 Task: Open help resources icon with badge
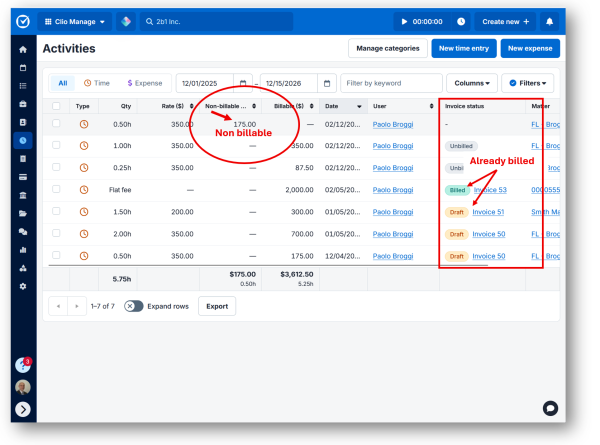(x=23, y=365)
